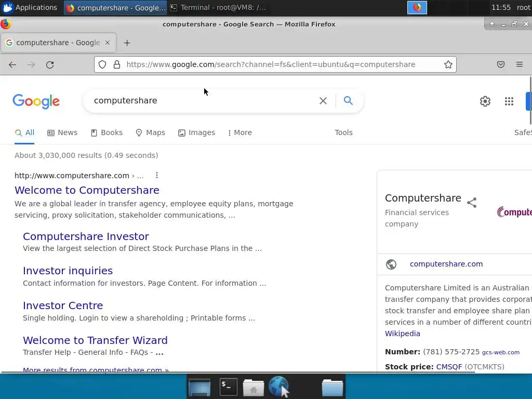Open the CMSQF stock price link
Viewport: 532px width, 399px height.
449,367
